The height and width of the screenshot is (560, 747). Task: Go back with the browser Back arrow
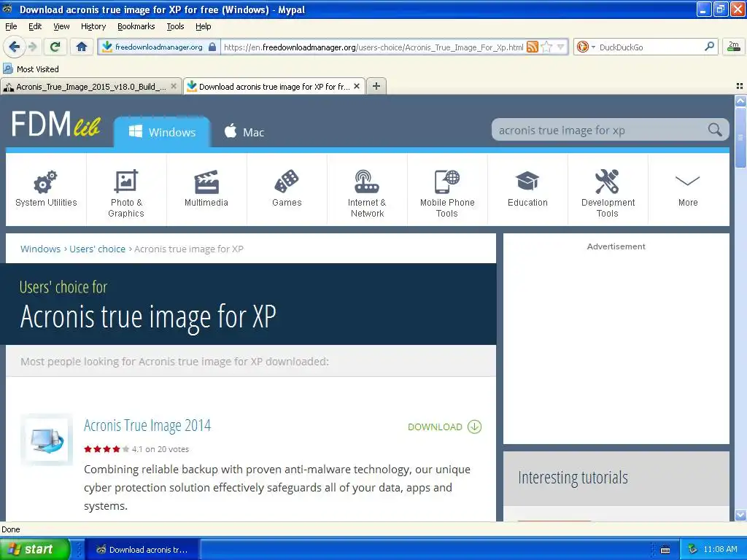(x=14, y=47)
